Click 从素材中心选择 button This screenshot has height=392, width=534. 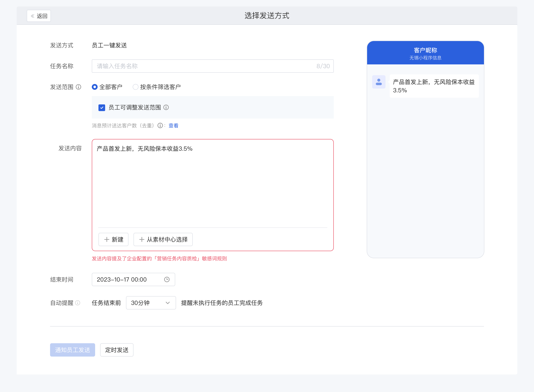click(x=163, y=239)
